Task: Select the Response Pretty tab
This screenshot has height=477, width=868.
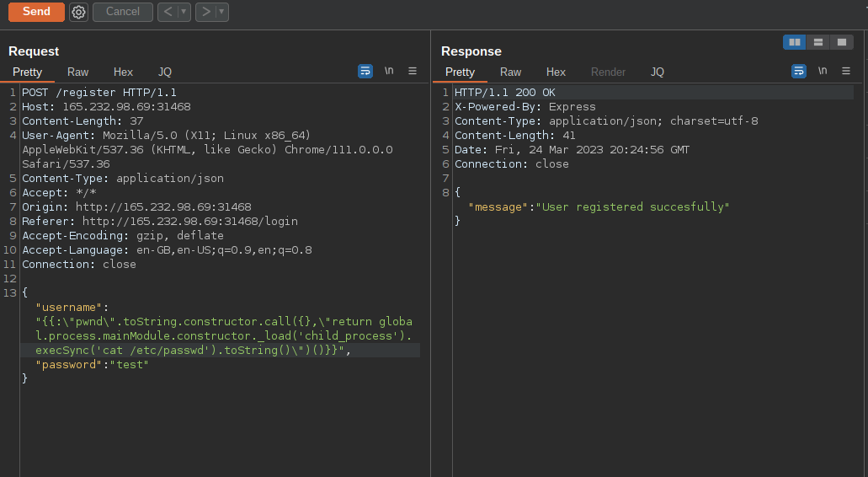Action: pyautogui.click(x=460, y=72)
